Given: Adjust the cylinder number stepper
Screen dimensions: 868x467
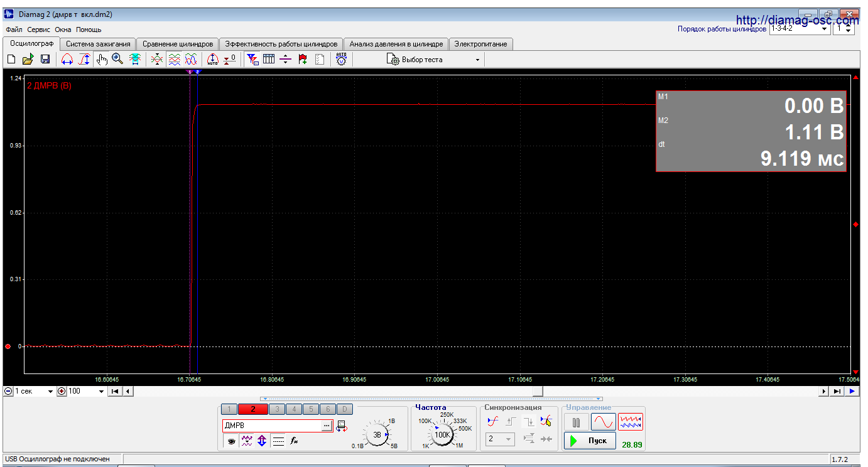Looking at the screenshot, I should point(849,29).
